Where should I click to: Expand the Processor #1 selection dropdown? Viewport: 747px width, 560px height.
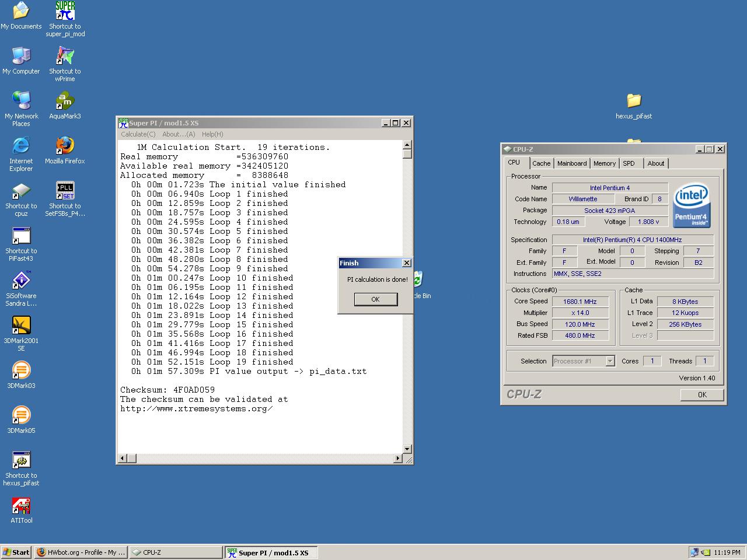coord(610,361)
